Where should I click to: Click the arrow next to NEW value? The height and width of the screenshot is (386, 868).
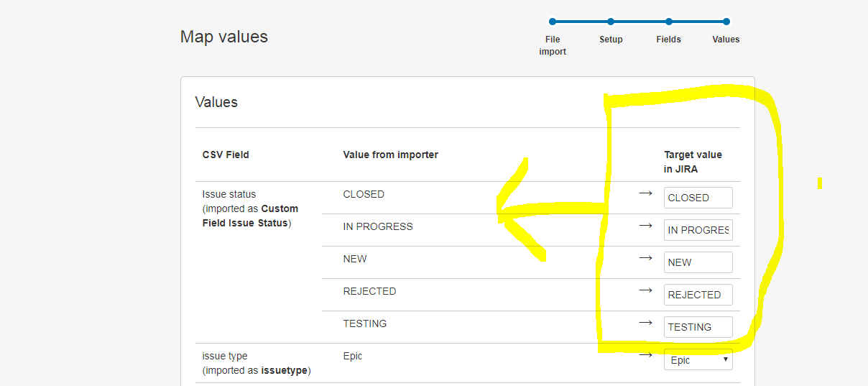click(x=645, y=258)
